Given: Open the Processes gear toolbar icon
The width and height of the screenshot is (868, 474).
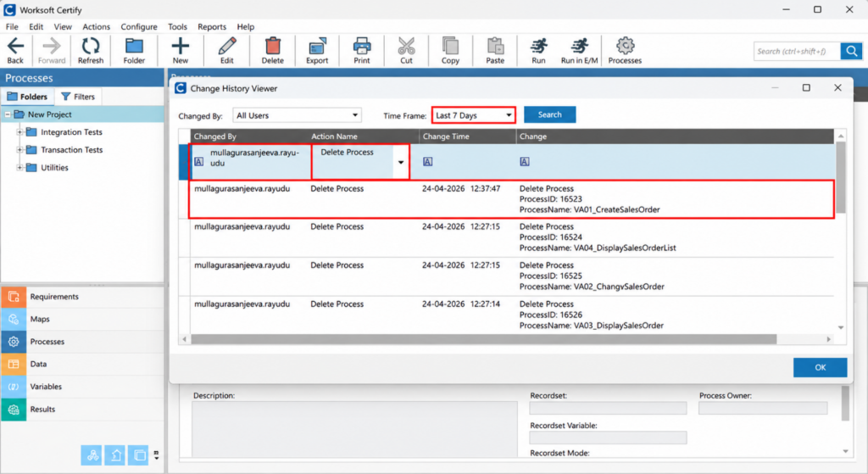Looking at the screenshot, I should pyautogui.click(x=625, y=50).
